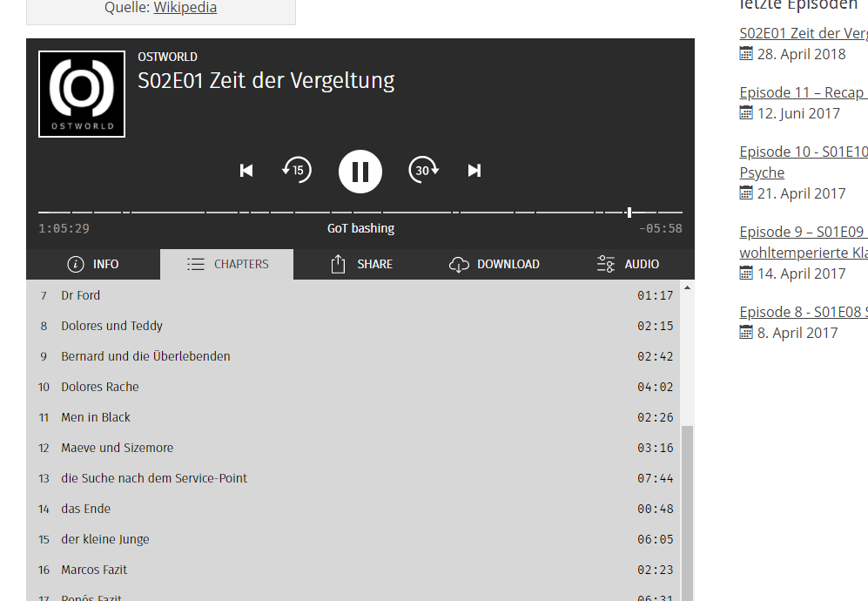Play chapter 12 Maeve und Sizemore
This screenshot has width=868, height=601.
click(x=353, y=448)
